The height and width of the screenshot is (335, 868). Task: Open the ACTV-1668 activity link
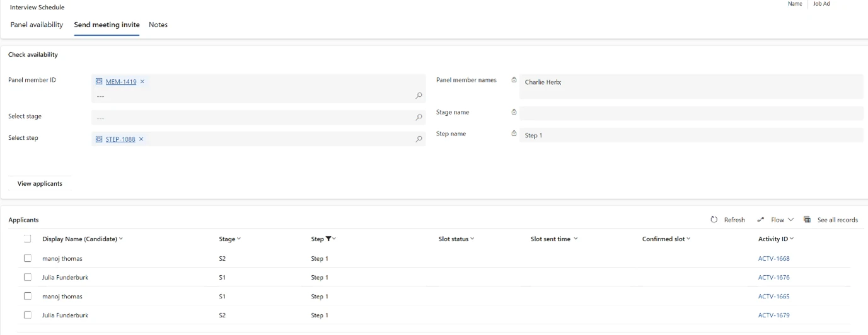[x=773, y=259]
